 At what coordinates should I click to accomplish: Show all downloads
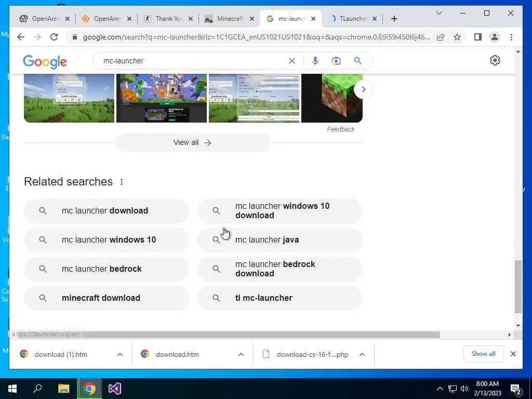483,354
